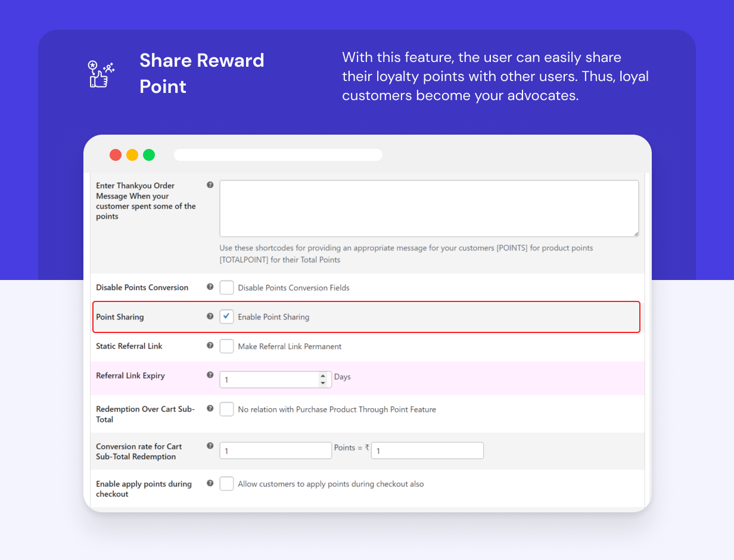Enable Make Referral Link Permanent
The height and width of the screenshot is (560, 734).
click(x=226, y=346)
